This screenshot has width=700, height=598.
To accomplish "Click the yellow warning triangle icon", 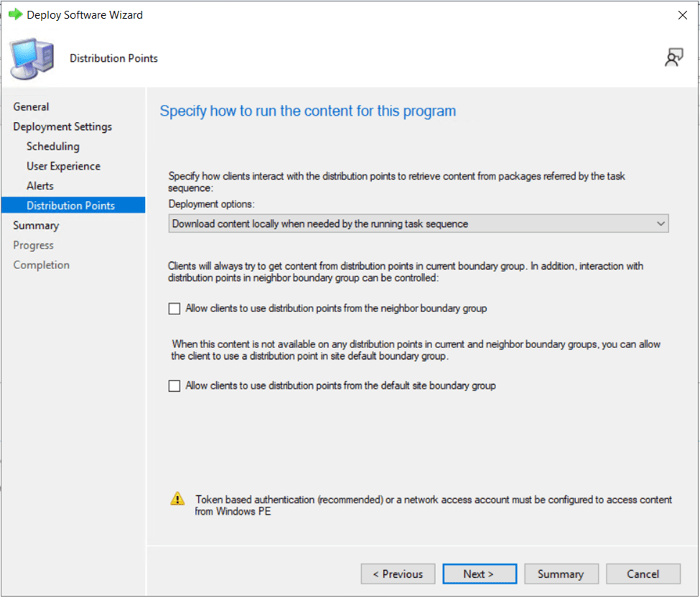I will [177, 499].
